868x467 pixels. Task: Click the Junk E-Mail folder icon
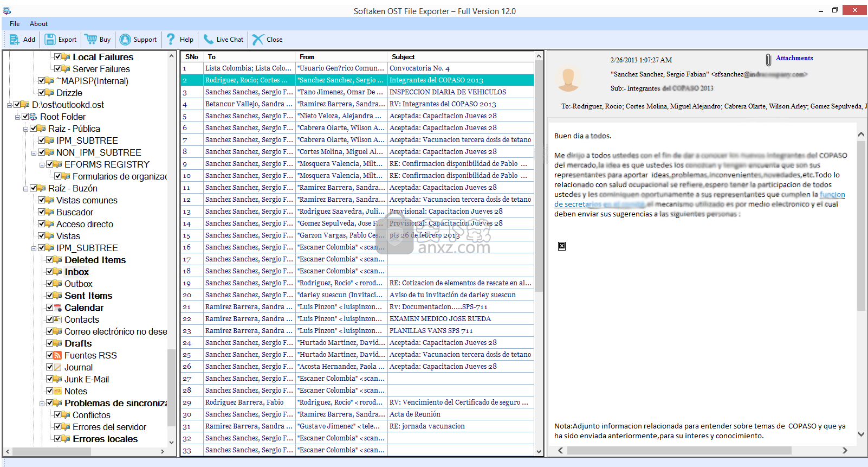click(x=58, y=379)
